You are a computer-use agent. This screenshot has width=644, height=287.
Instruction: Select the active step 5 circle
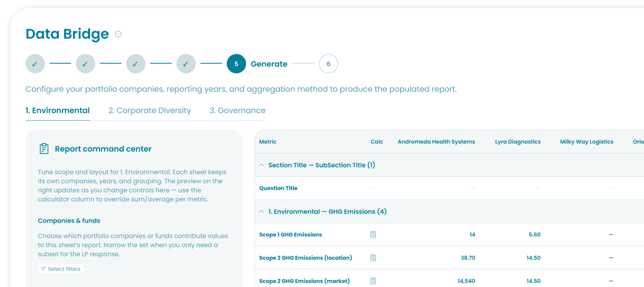point(236,64)
